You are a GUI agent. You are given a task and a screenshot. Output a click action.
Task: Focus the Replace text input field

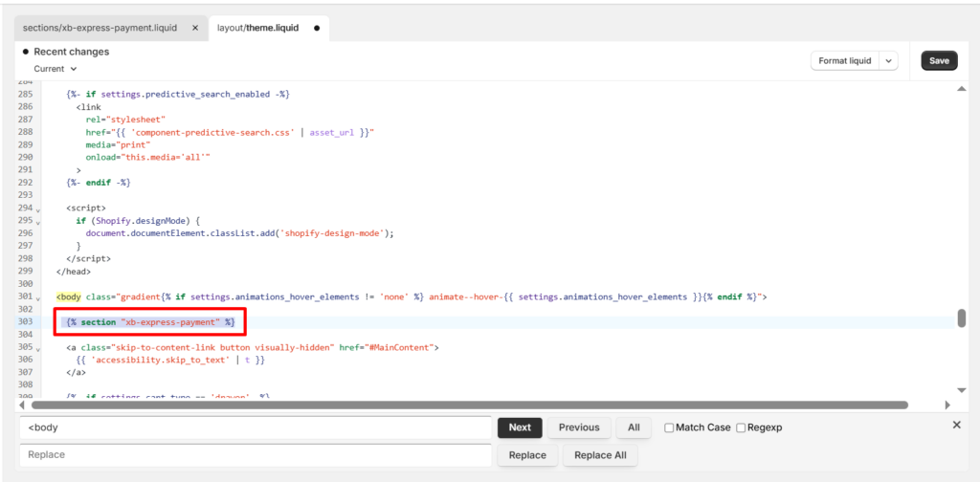tap(255, 455)
